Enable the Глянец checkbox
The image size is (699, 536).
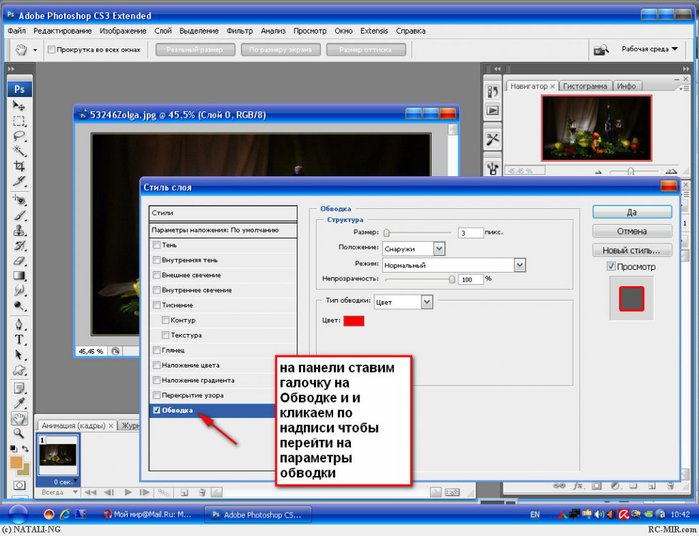tap(156, 350)
